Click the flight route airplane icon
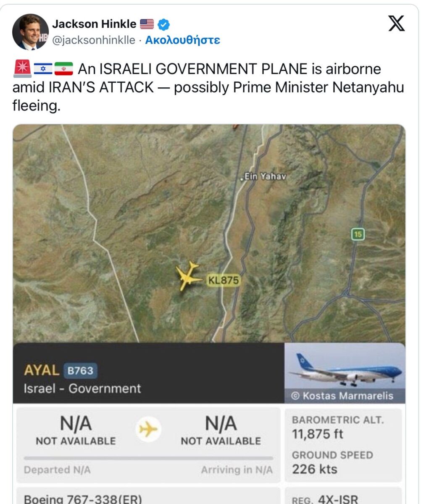Image resolution: width=429 pixels, height=504 pixels. 148,430
